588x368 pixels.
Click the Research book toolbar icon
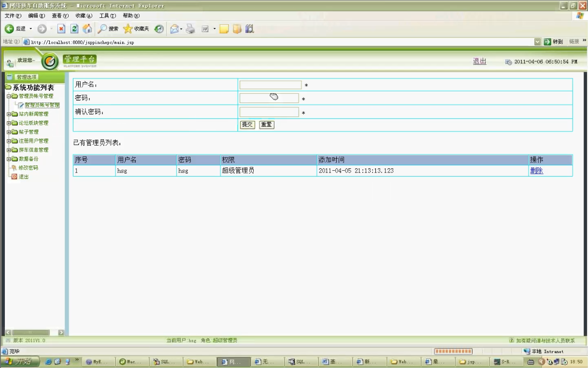coord(237,29)
